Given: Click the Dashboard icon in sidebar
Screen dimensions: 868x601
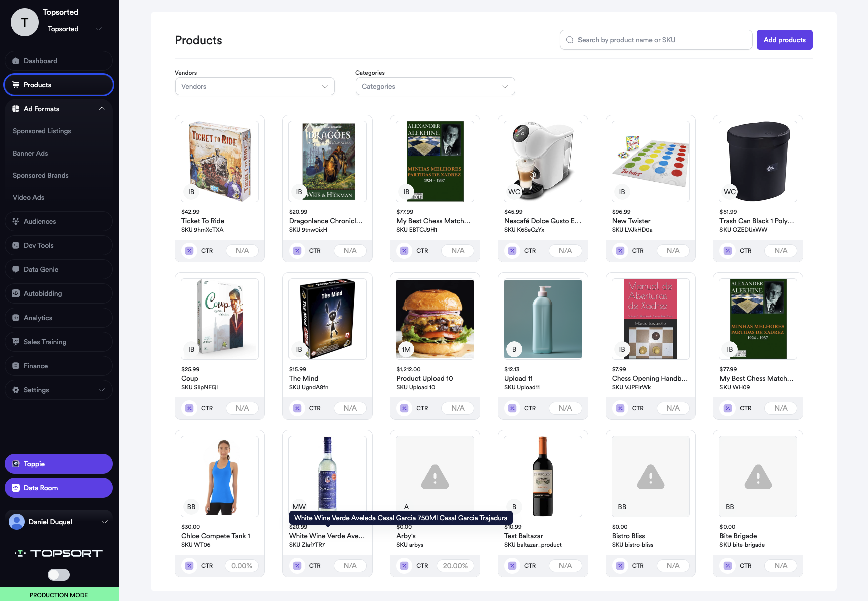Looking at the screenshot, I should [16, 61].
